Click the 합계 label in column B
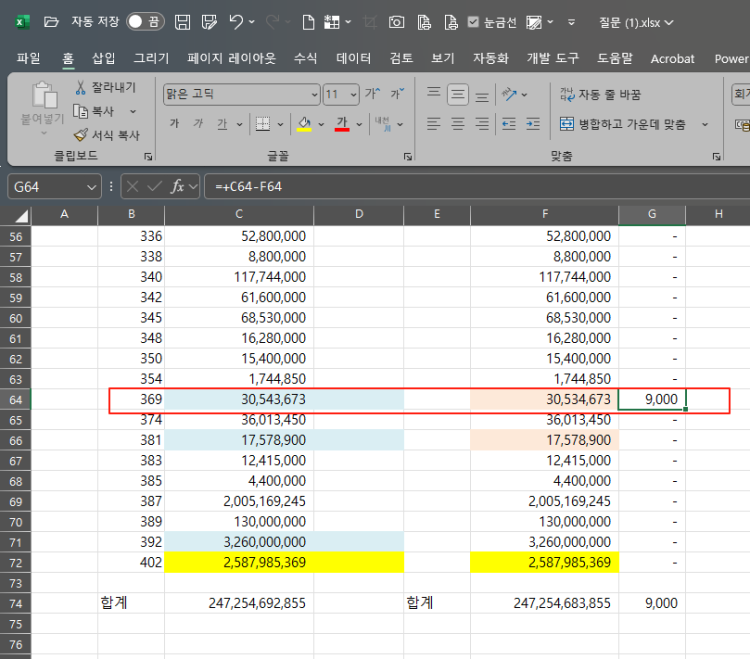750x659 pixels. 114,603
